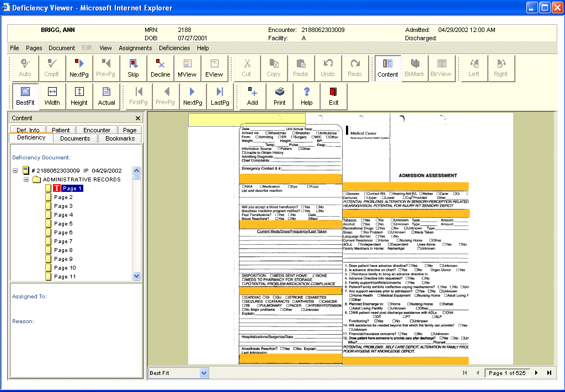The image size is (565, 392).
Task: Click the Cmplt complete button
Action: pos(51,68)
